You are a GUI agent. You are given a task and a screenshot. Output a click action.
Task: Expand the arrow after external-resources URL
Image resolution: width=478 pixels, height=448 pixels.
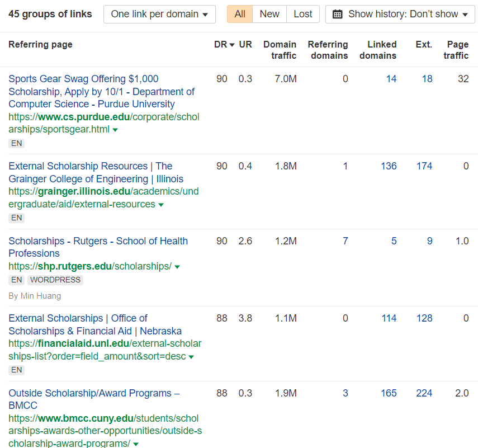161,205
